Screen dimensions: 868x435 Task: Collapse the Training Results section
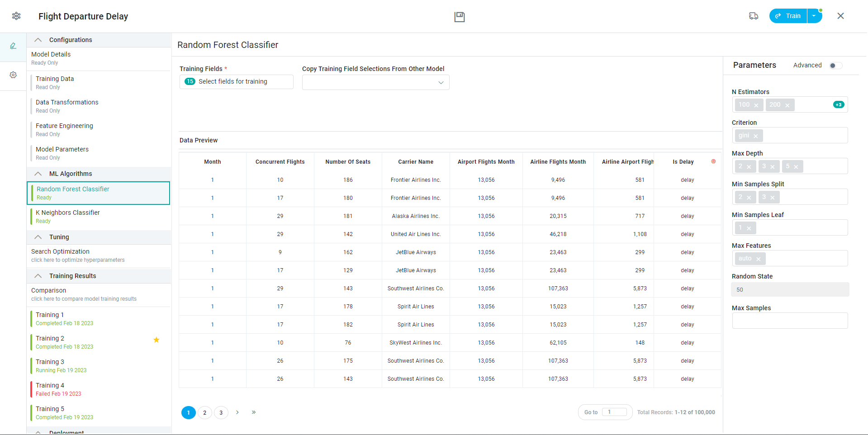38,276
